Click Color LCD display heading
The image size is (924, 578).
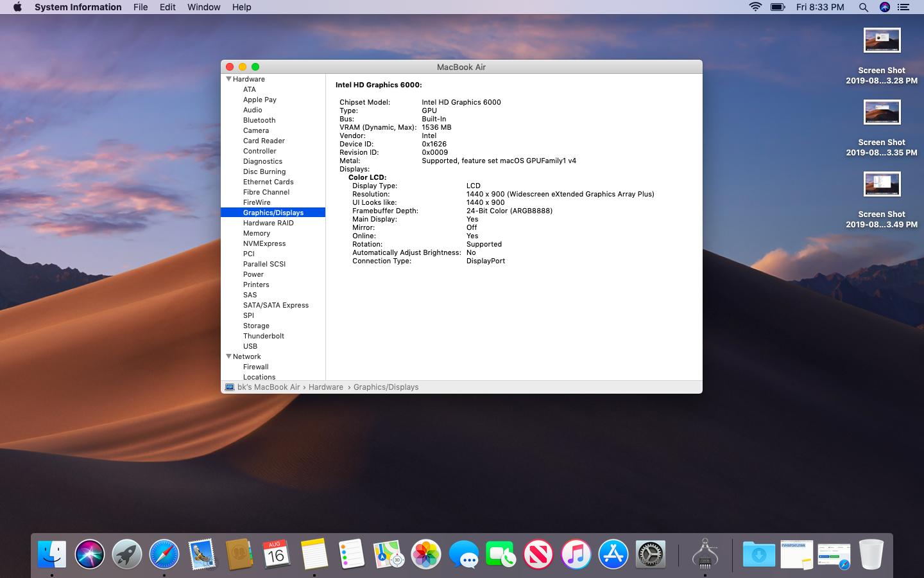[367, 177]
